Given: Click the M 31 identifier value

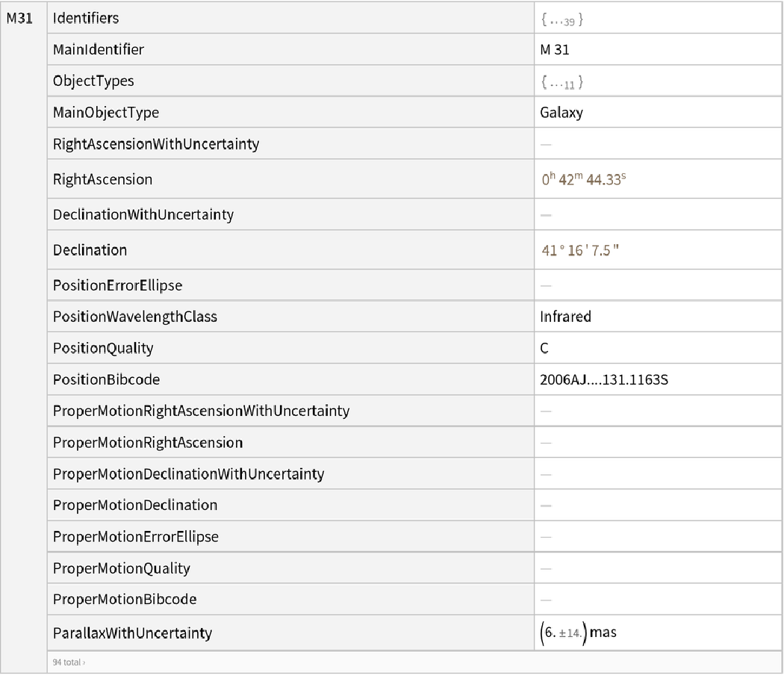Looking at the screenshot, I should (x=556, y=51).
